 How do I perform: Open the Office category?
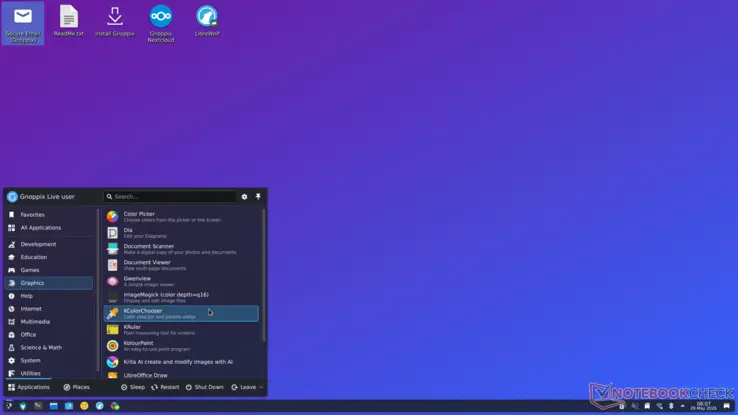(48, 335)
